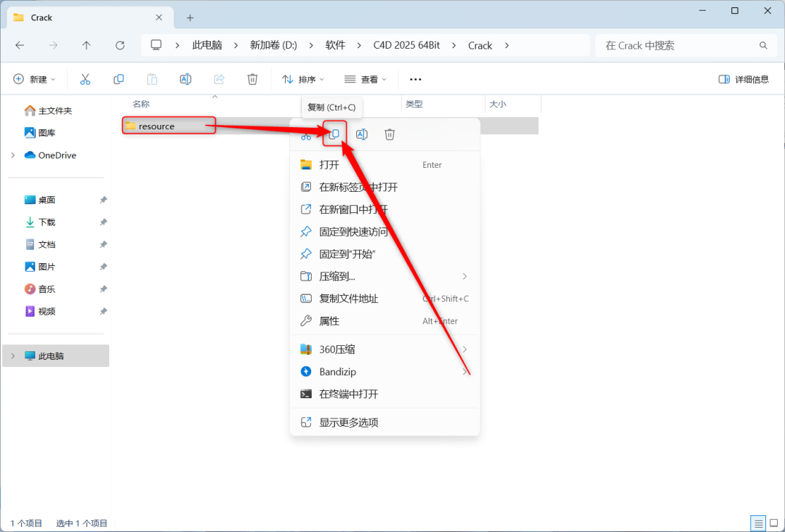
Task: Unpin 下载 from quick access
Action: click(x=103, y=222)
